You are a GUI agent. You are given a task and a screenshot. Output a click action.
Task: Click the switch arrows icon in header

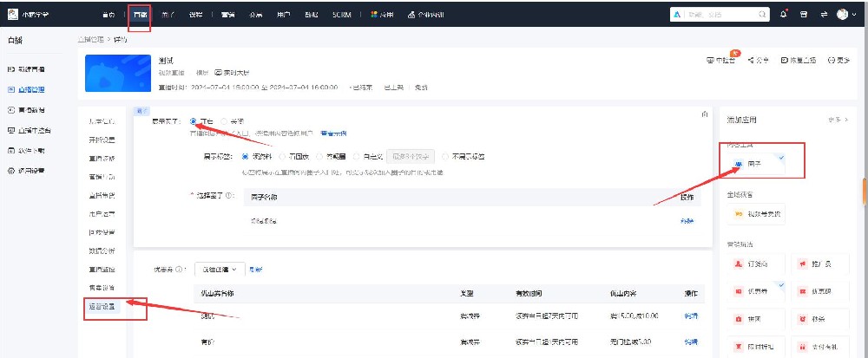(824, 15)
